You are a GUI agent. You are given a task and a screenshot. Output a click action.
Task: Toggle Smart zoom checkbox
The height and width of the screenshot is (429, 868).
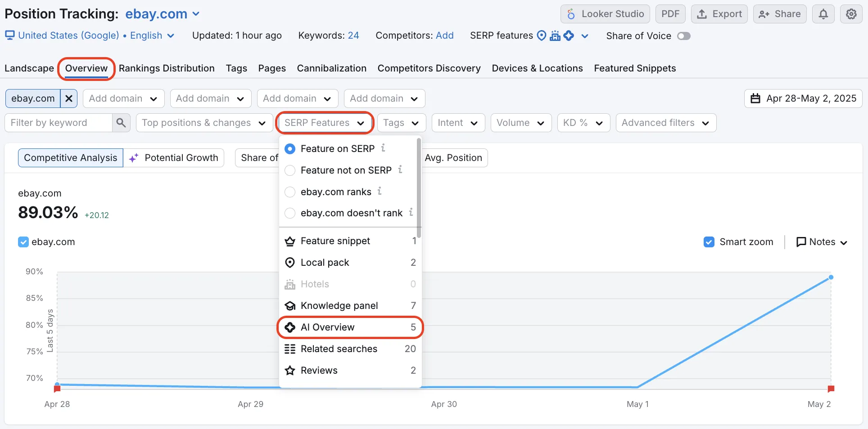[x=709, y=242]
